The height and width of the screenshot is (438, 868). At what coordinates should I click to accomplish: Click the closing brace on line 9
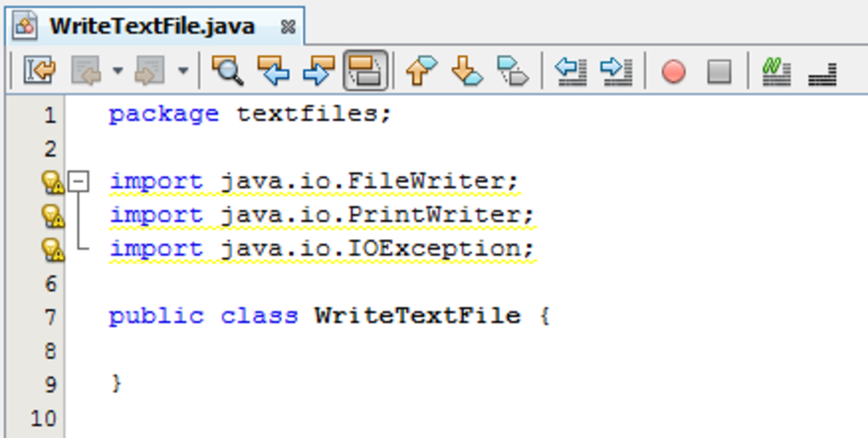(x=116, y=383)
